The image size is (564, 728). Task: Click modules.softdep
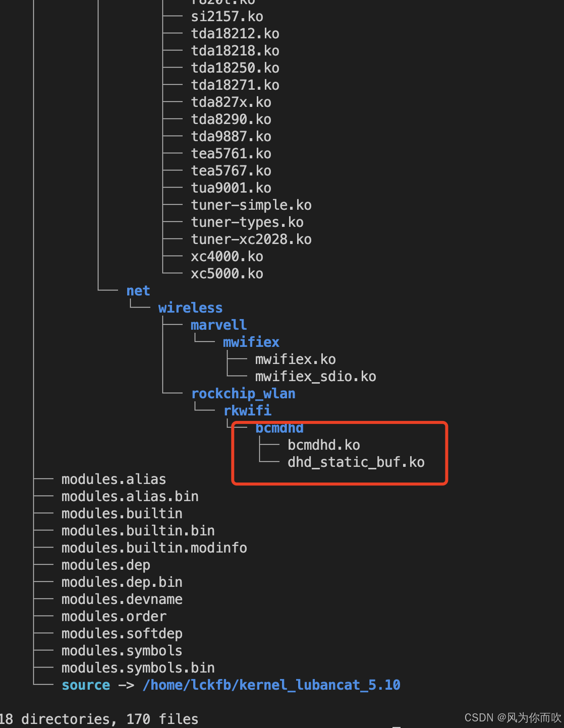coord(122,634)
